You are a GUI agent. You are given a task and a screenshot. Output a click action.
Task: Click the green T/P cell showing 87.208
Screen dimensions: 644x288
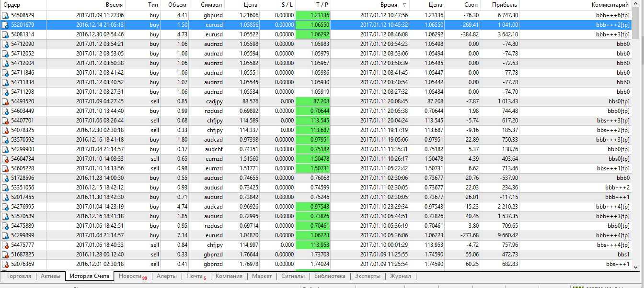pyautogui.click(x=313, y=101)
